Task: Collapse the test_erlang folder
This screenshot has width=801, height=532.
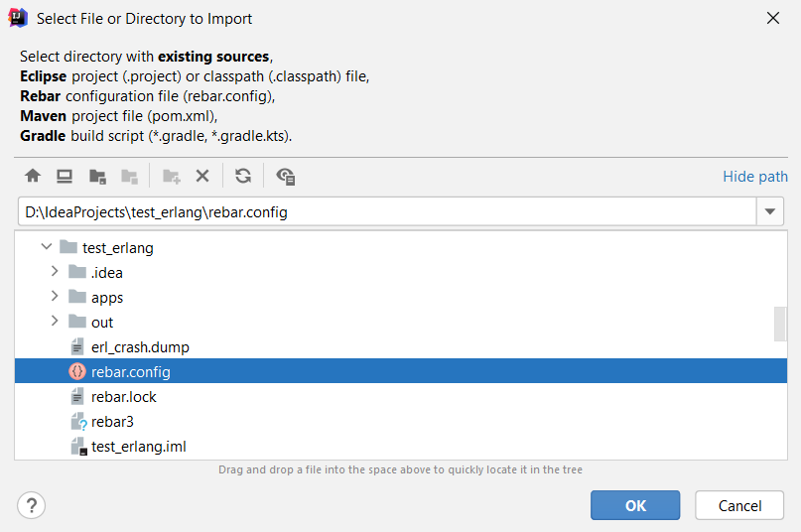Action: click(47, 247)
